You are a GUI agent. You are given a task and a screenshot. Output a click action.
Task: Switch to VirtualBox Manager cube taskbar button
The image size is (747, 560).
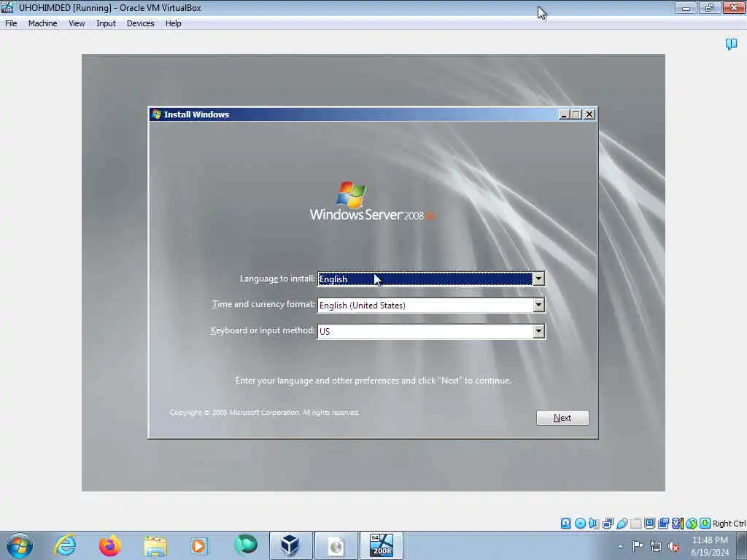click(x=290, y=545)
